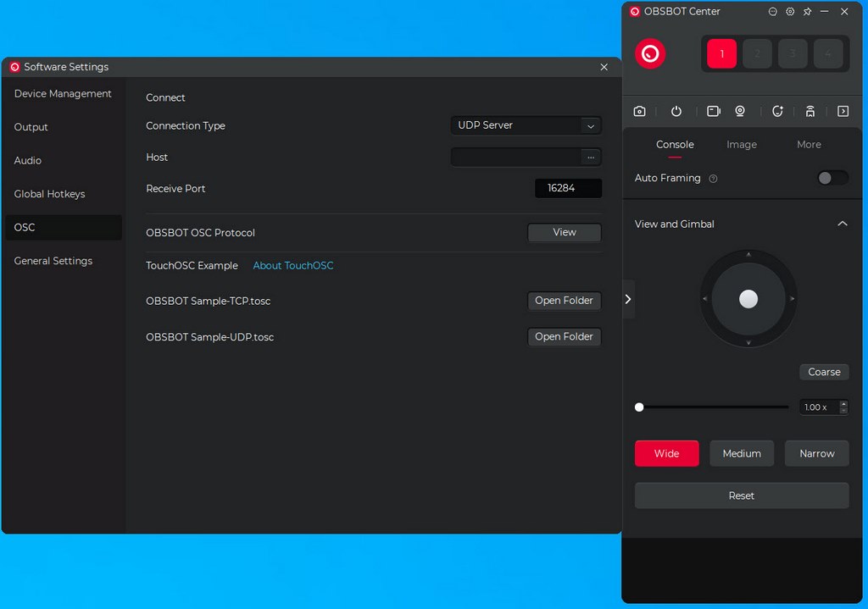Pan gimbal right with the right arrow
This screenshot has height=609, width=868.
pos(793,299)
